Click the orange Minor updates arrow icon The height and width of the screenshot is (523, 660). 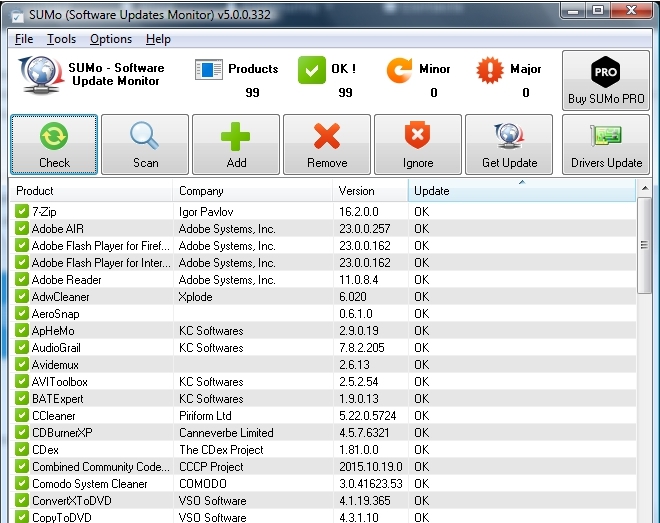pyautogui.click(x=399, y=70)
